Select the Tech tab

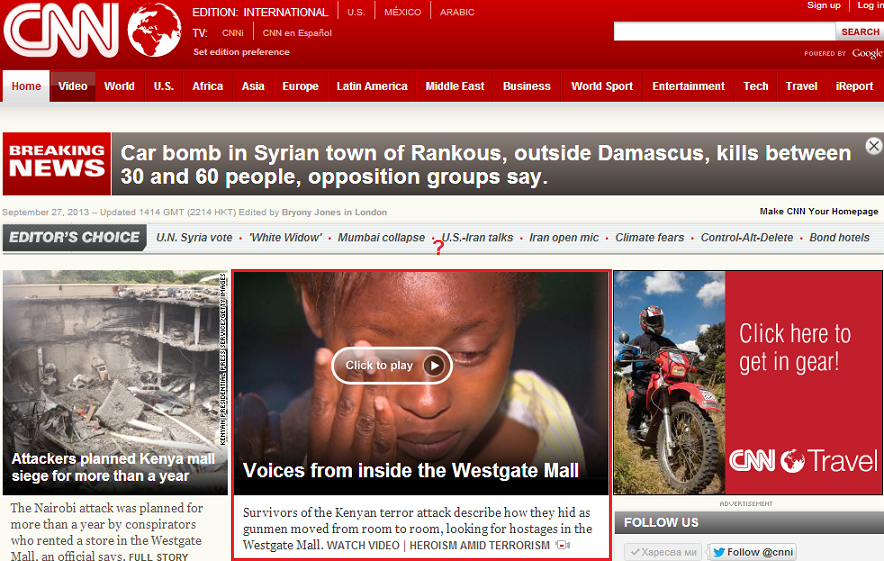pyautogui.click(x=755, y=86)
